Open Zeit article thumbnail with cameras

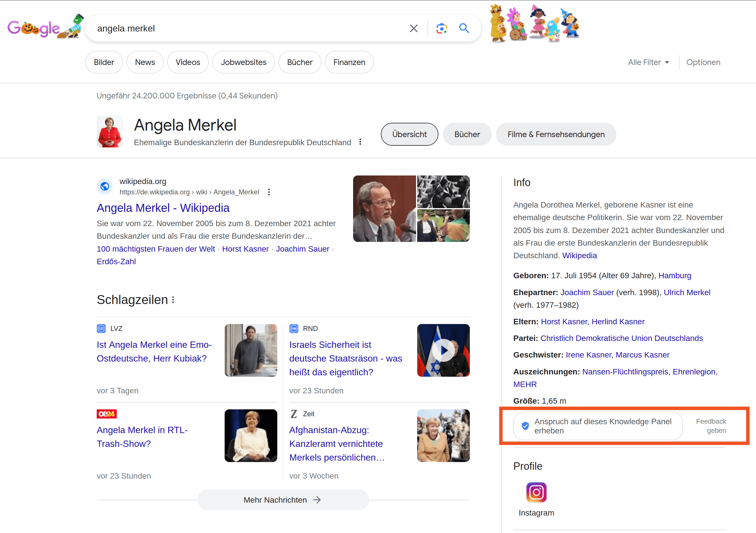(443, 435)
